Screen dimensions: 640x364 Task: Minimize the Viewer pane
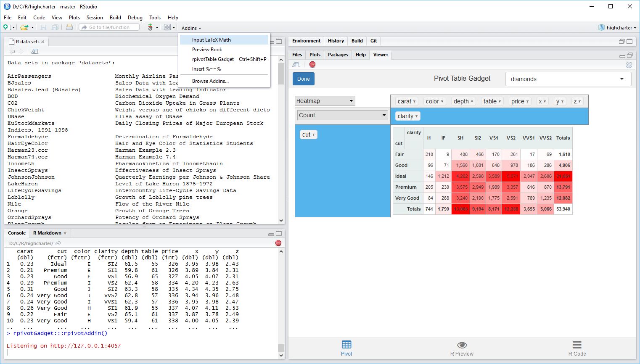[622, 55]
